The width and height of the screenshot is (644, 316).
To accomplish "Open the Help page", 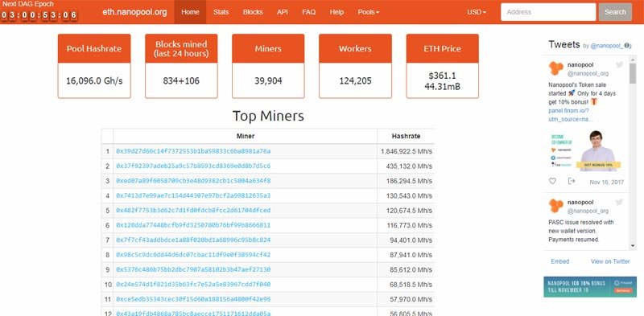I will [x=336, y=12].
